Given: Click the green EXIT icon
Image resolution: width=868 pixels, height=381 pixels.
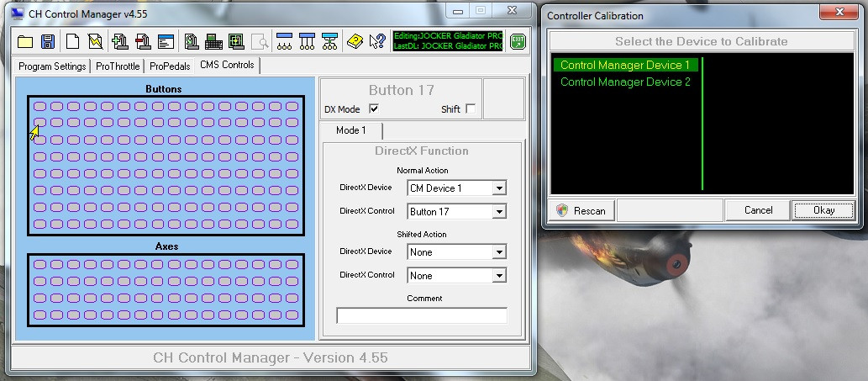Looking at the screenshot, I should [x=518, y=41].
